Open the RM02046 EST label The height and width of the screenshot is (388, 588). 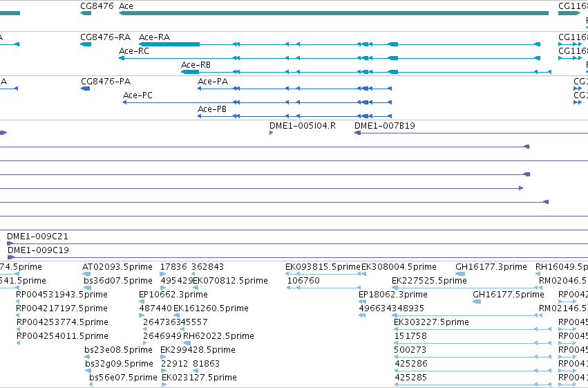pyautogui.click(x=563, y=281)
